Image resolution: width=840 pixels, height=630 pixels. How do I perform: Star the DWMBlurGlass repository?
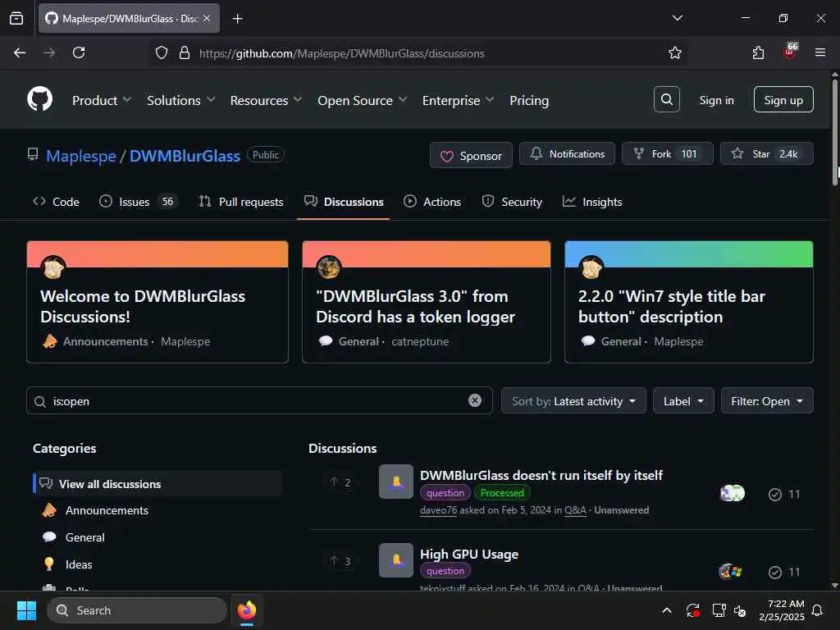767,153
